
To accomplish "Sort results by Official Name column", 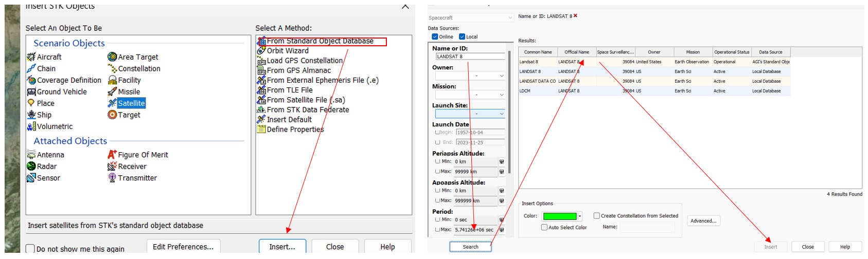I will pos(577,52).
